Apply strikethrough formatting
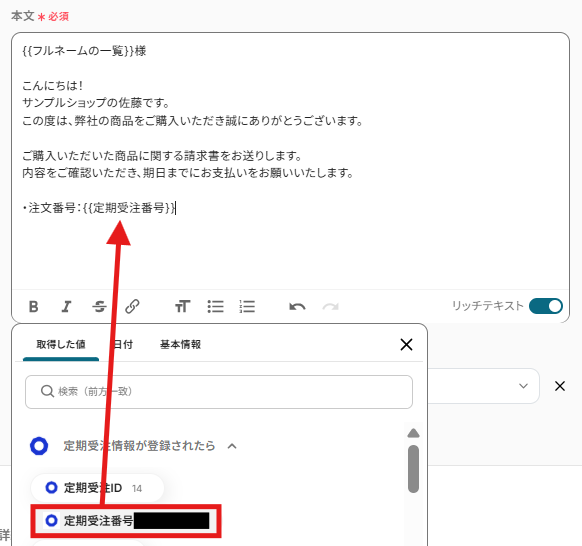The width and height of the screenshot is (582, 546). point(99,307)
